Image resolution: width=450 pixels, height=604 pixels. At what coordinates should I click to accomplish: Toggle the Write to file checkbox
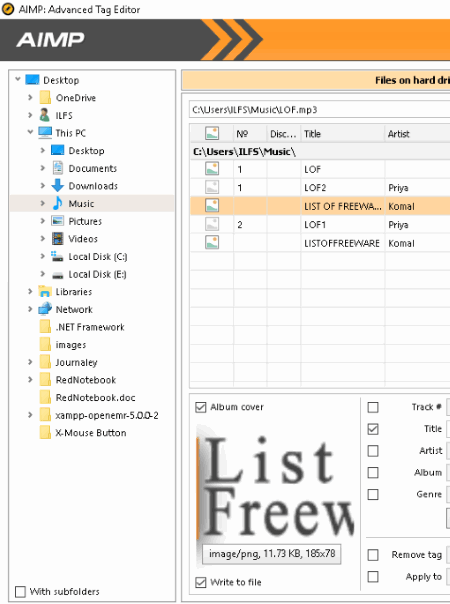click(x=201, y=582)
